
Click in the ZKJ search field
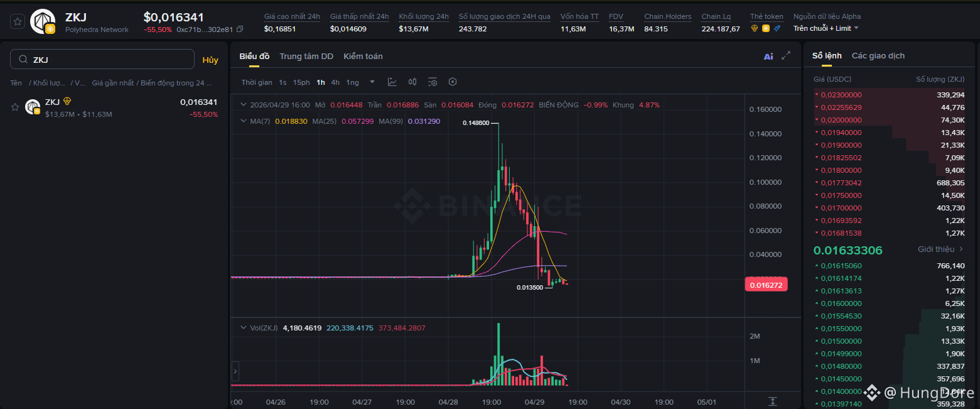[102, 59]
